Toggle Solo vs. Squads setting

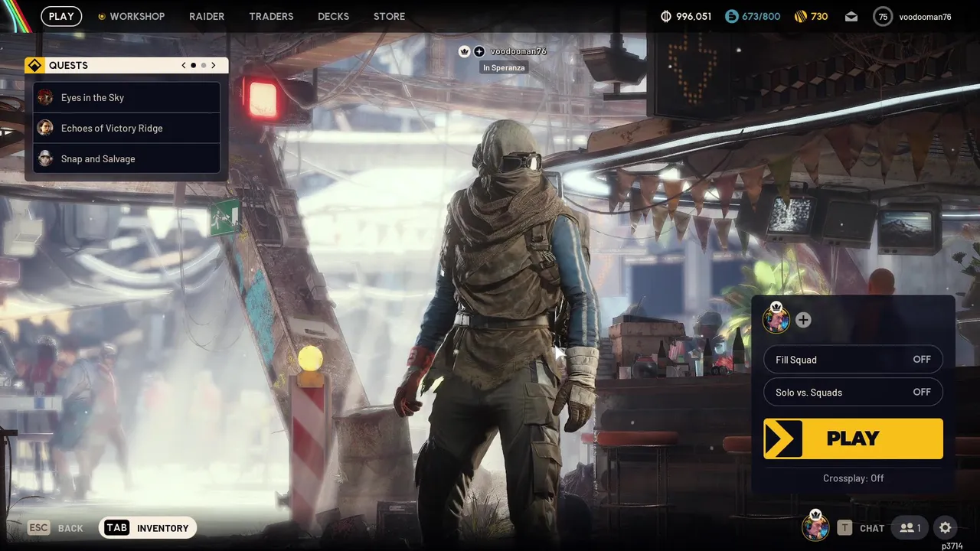coord(853,392)
